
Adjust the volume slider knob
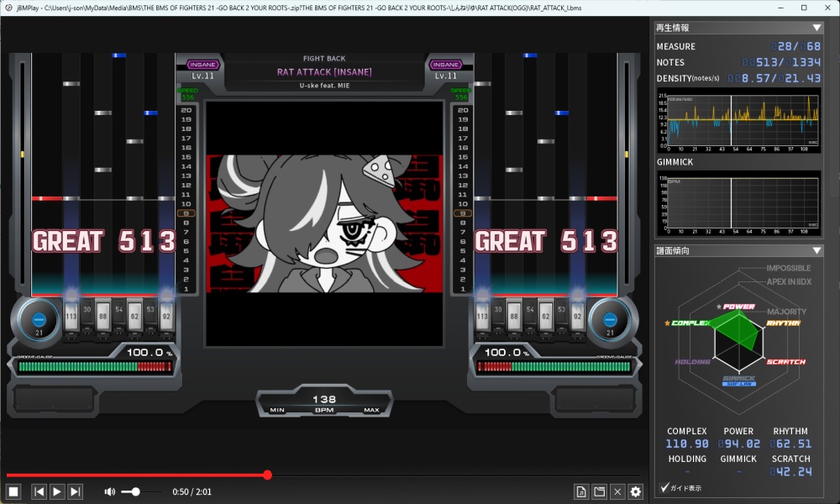point(135,491)
